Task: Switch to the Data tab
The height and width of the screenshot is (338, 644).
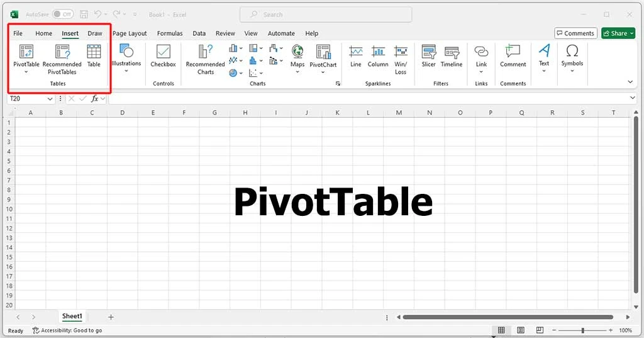Action: [199, 33]
